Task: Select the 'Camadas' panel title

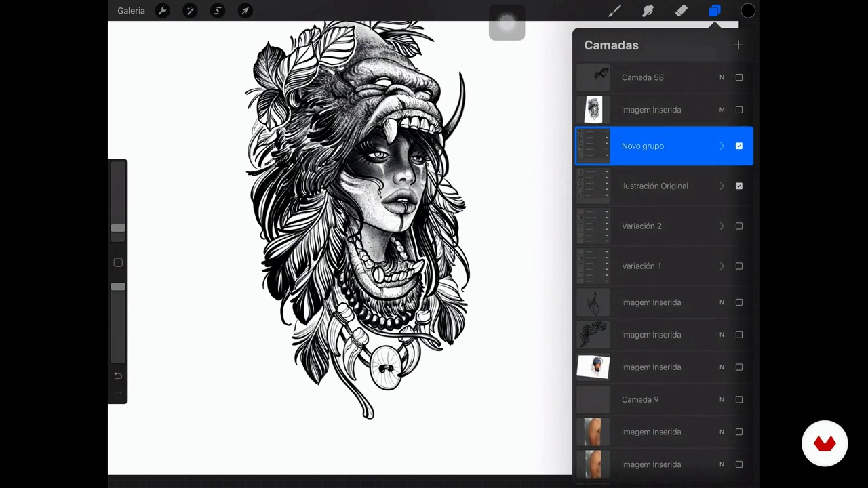Action: coord(611,45)
